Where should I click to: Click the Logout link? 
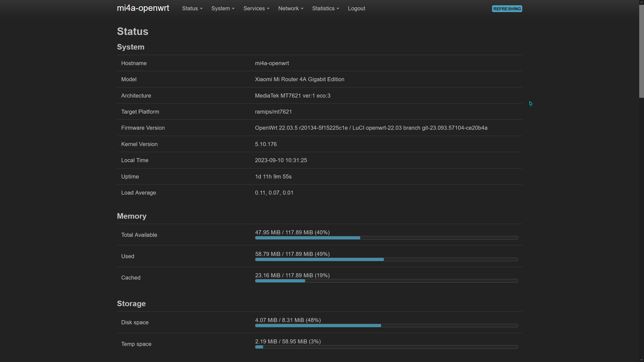[356, 9]
